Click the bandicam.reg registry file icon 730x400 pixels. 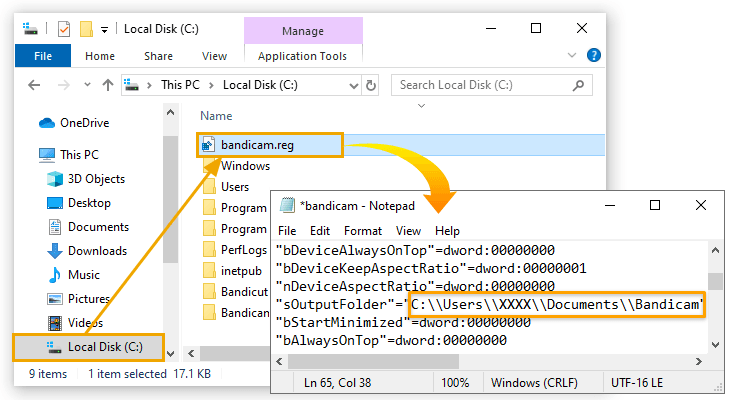point(208,145)
